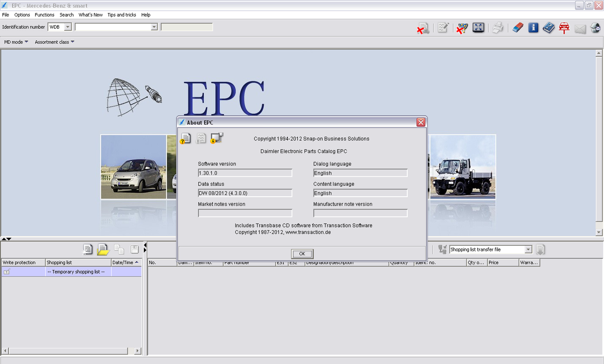The width and height of the screenshot is (604, 364).
Task: Open the File menu
Action: click(x=6, y=15)
